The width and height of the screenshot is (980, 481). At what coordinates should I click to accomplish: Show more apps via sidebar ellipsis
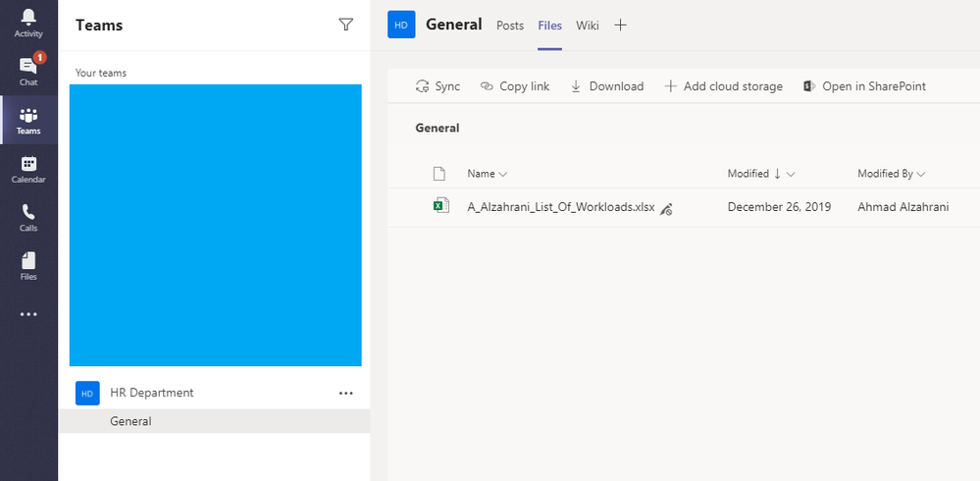[x=28, y=315]
